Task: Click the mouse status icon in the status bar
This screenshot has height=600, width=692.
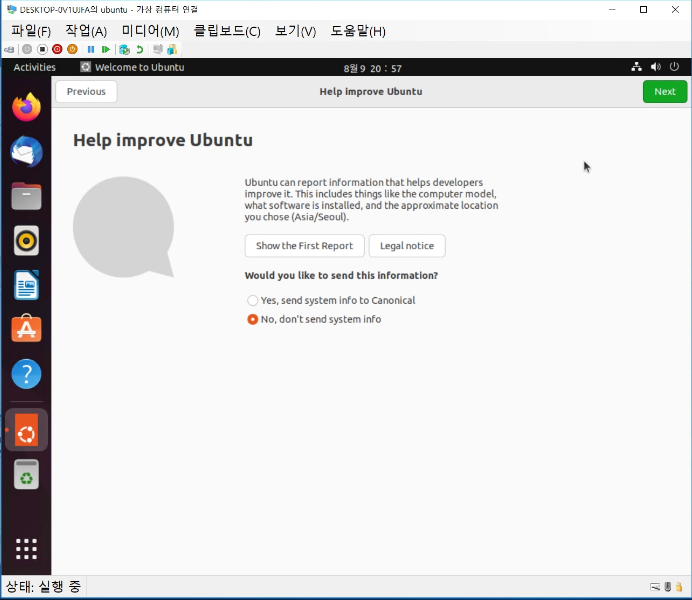Action: click(668, 587)
